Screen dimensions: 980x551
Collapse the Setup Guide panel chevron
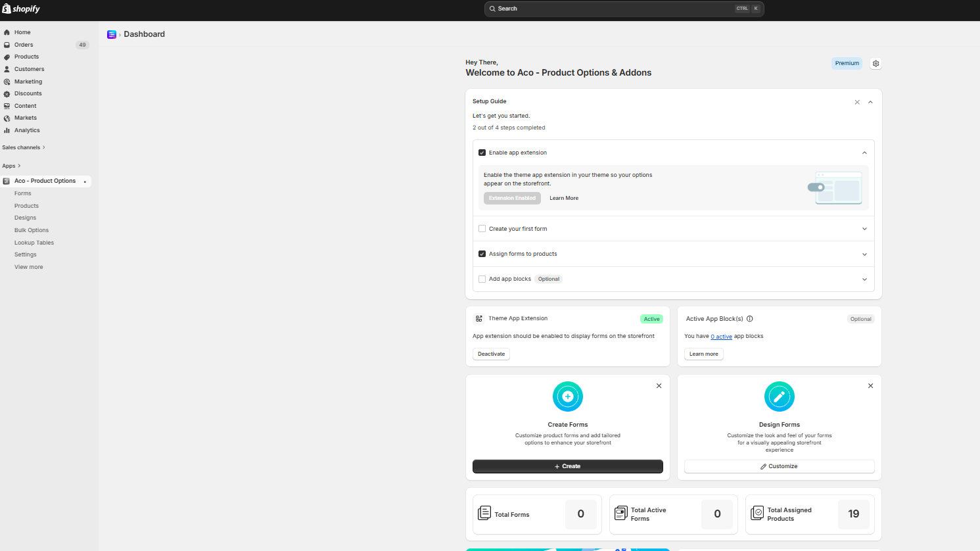[x=870, y=102]
